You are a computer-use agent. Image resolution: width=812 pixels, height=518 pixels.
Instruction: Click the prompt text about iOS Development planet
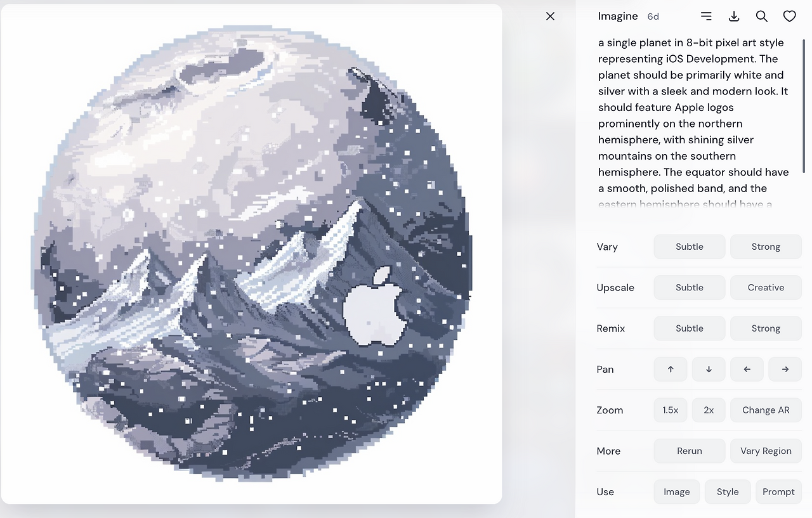[693, 124]
